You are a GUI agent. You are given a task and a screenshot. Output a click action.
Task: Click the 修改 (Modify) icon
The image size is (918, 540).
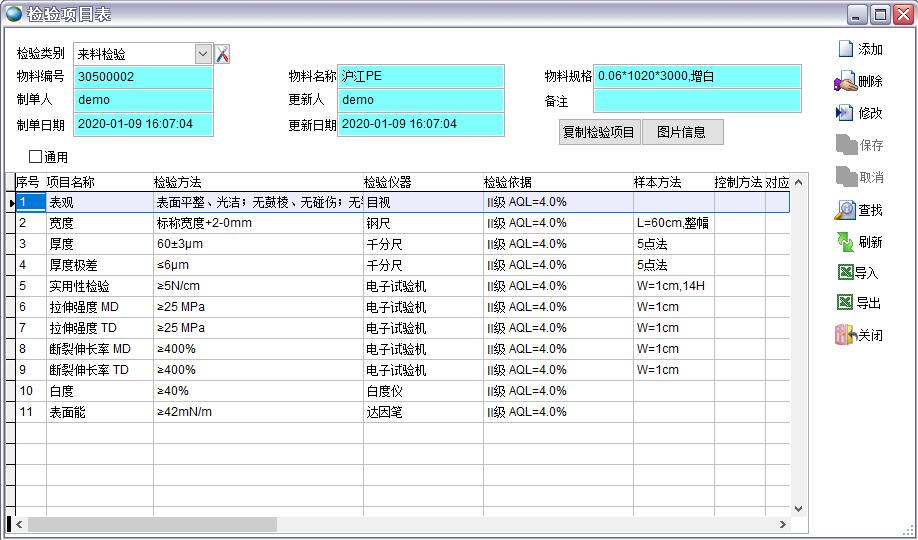pos(845,113)
